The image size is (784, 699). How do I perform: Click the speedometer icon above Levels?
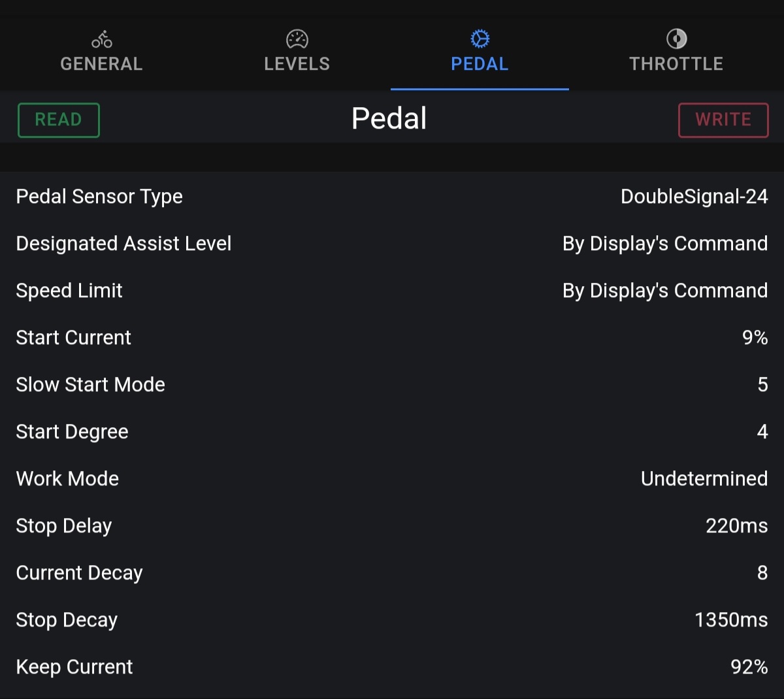[297, 39]
